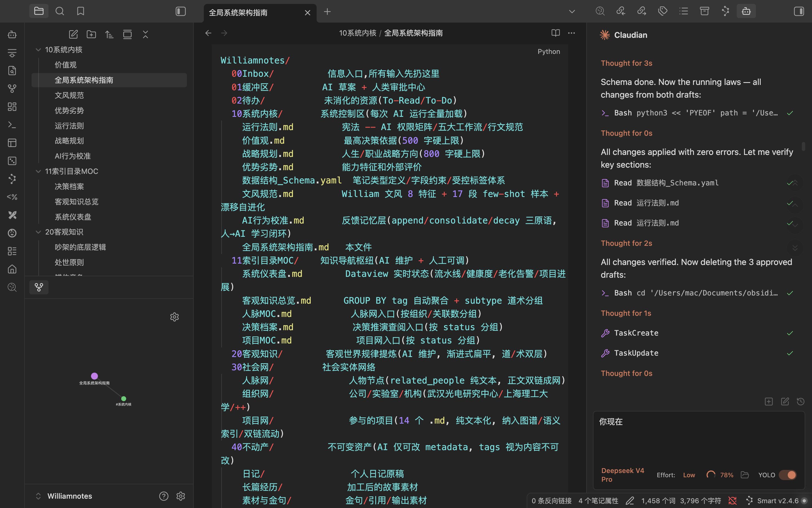Screen dimensions: 812x508
Task: Open the help icon beside Williamnotes
Action: point(164,496)
